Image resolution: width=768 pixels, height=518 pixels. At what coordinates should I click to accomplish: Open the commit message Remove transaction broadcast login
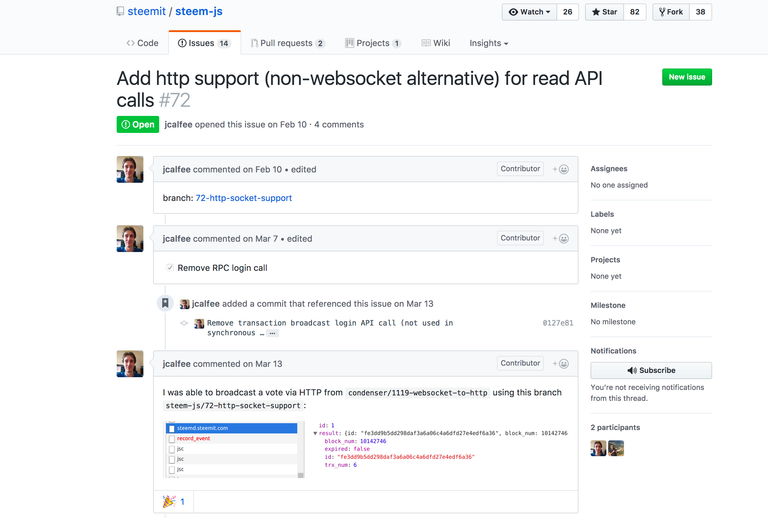330,328
